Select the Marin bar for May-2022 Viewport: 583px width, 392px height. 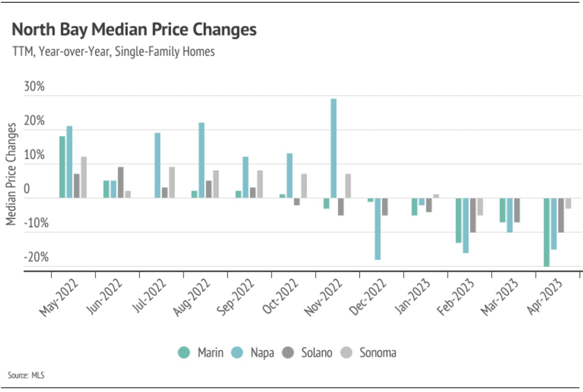(62, 167)
